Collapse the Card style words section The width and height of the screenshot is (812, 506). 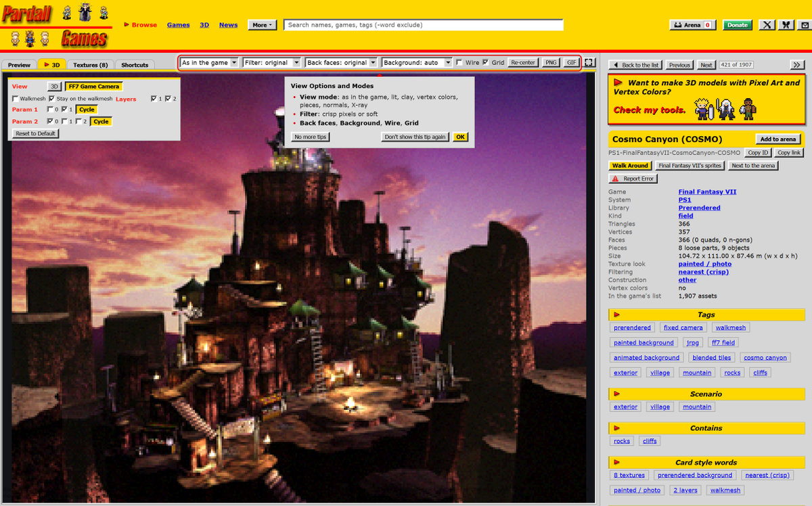click(x=706, y=463)
